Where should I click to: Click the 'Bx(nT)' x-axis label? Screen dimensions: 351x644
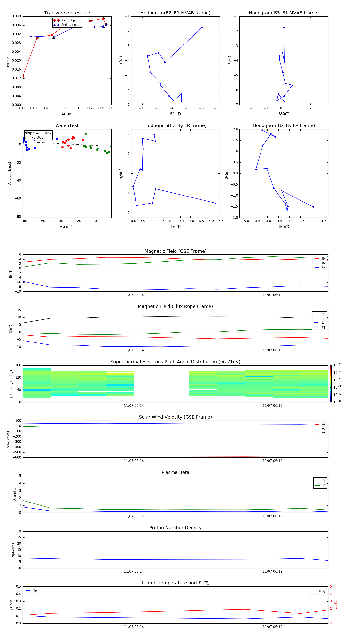coord(284,227)
